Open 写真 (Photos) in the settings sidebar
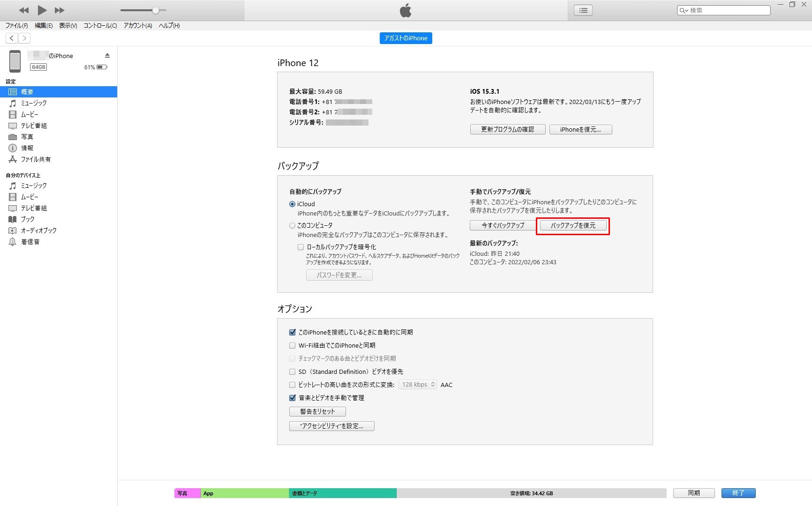The height and width of the screenshot is (506, 812). click(x=27, y=137)
